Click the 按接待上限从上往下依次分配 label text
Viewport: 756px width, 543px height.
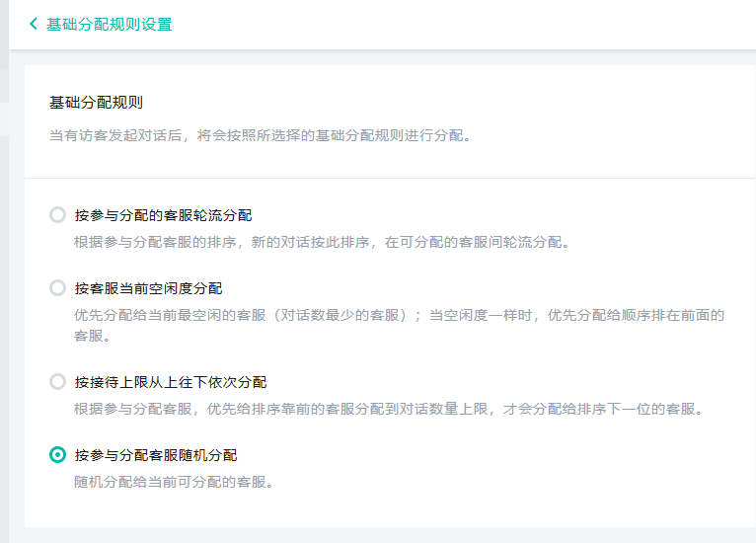point(170,382)
